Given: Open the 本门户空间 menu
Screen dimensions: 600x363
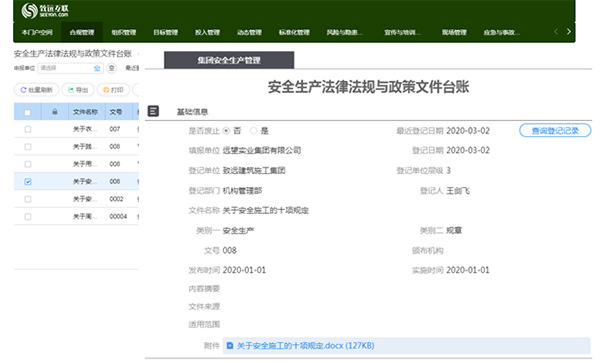Looking at the screenshot, I should pyautogui.click(x=37, y=33).
